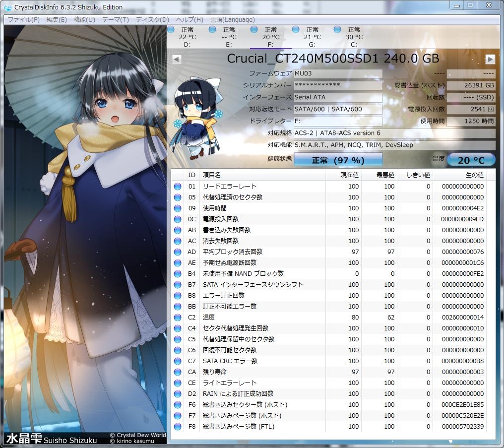Click the 項目名 column header

click(x=262, y=175)
